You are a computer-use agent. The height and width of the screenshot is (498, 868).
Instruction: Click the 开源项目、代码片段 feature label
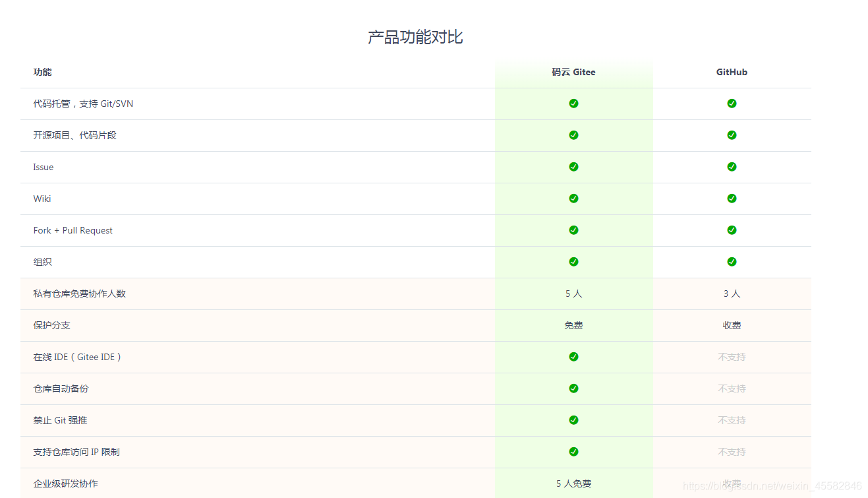click(74, 135)
